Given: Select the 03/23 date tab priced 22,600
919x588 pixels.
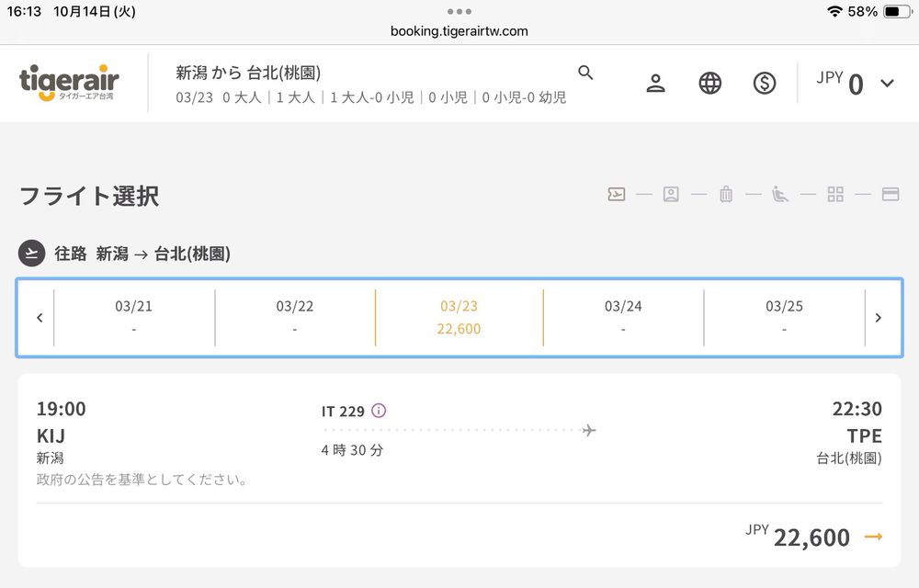Looking at the screenshot, I should [x=459, y=317].
